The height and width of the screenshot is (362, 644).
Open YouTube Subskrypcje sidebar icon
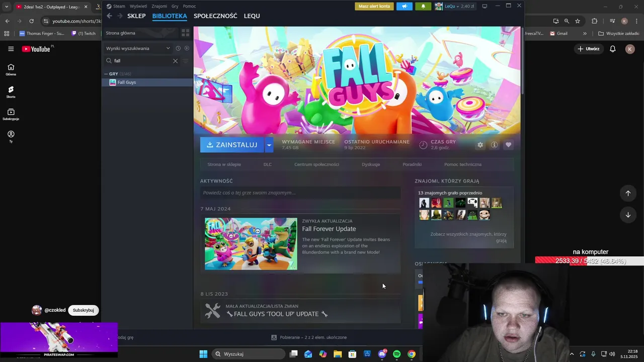11,114
